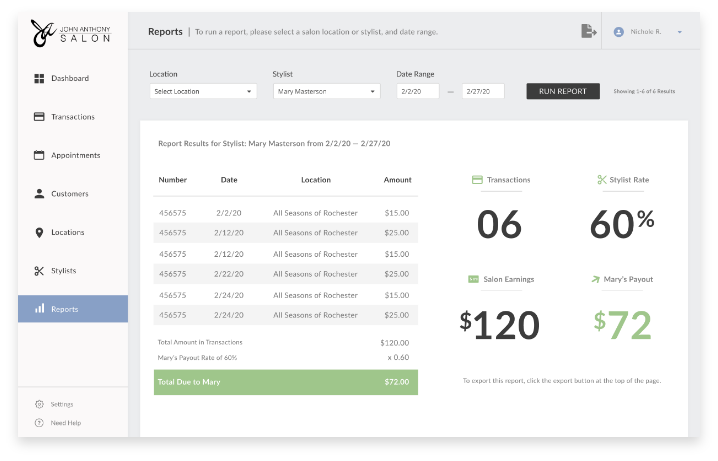Click the Customers person icon
718x461 pixels.
click(x=39, y=194)
